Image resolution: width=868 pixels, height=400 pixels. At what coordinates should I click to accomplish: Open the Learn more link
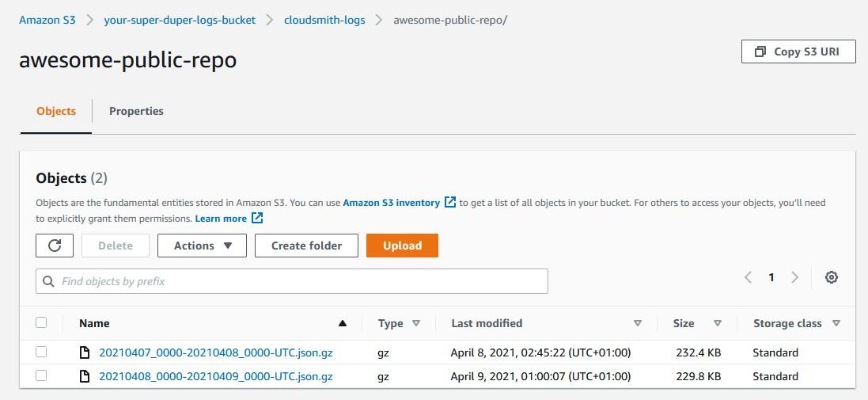coord(221,219)
